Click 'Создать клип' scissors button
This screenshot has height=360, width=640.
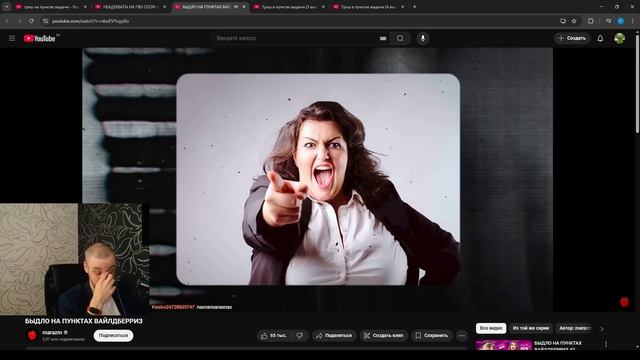[384, 336]
